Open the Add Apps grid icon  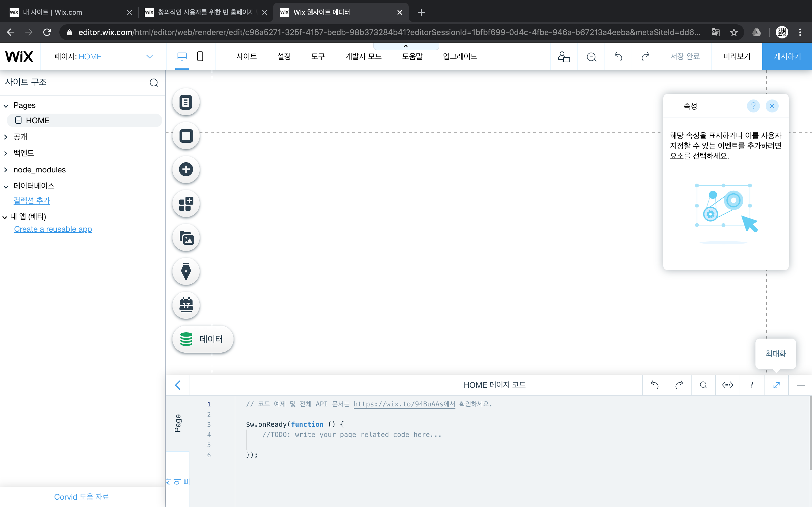point(186,203)
